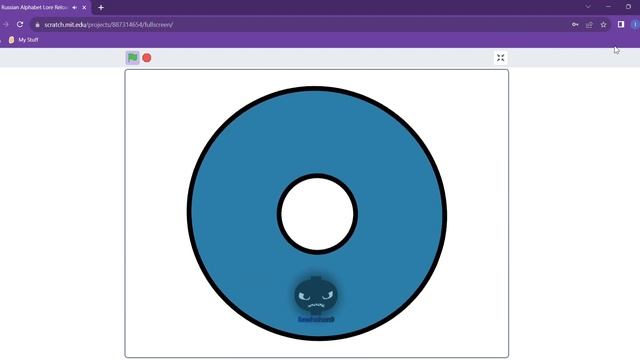Open the browser side panel icon
This screenshot has width=640, height=360.
pyautogui.click(x=621, y=24)
